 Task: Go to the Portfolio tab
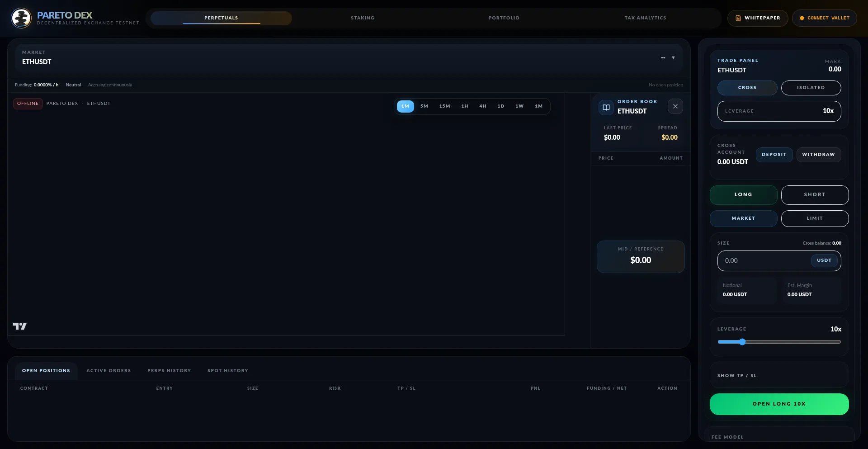click(x=504, y=18)
